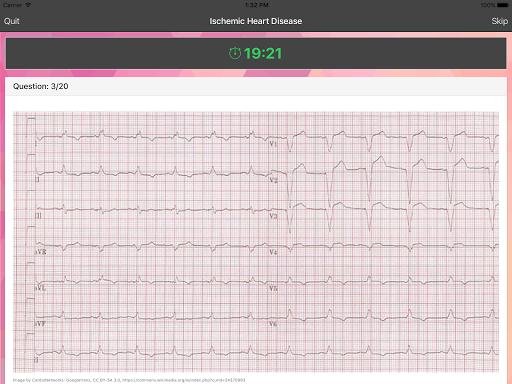Viewport: 512px width, 384px height.
Task: Tap the V5 lead label on ECG
Action: coord(273,288)
